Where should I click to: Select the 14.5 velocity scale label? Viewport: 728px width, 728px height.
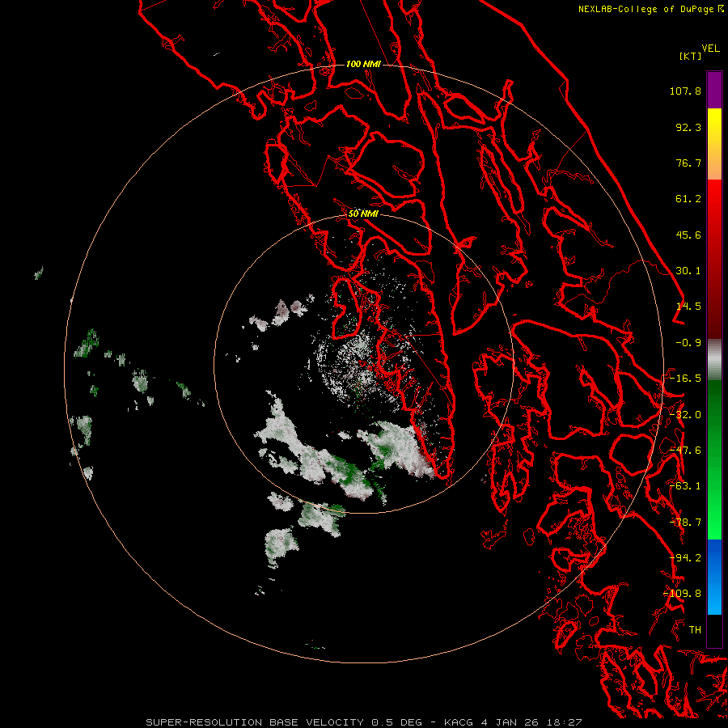[x=688, y=307]
